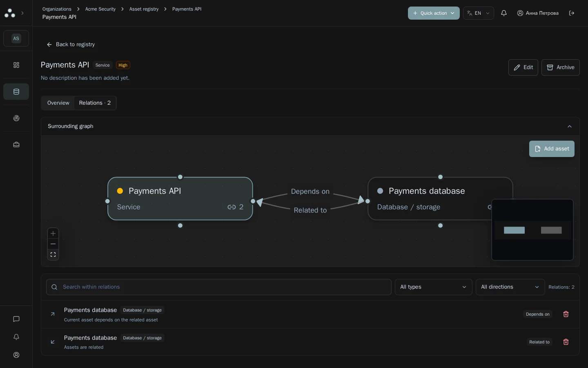Go back to registry
The height and width of the screenshot is (368, 588).
tap(71, 45)
